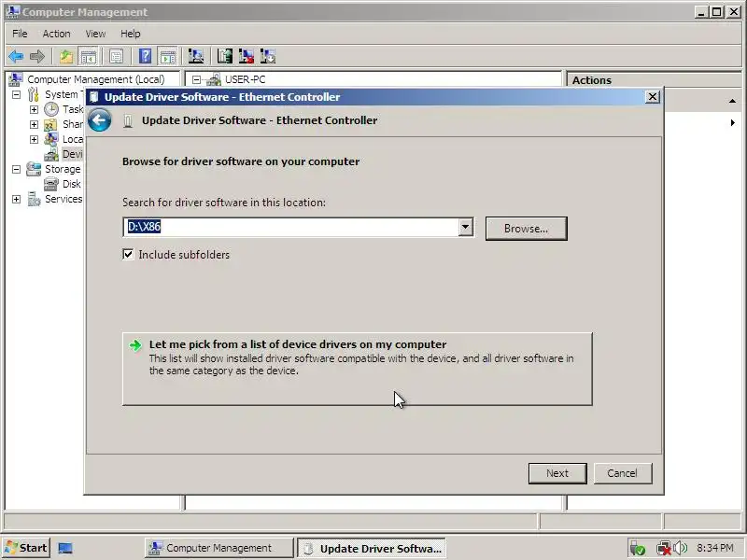Viewport: 747px width, 560px height.
Task: Collapse the USER-PC device tree node
Action: click(196, 79)
